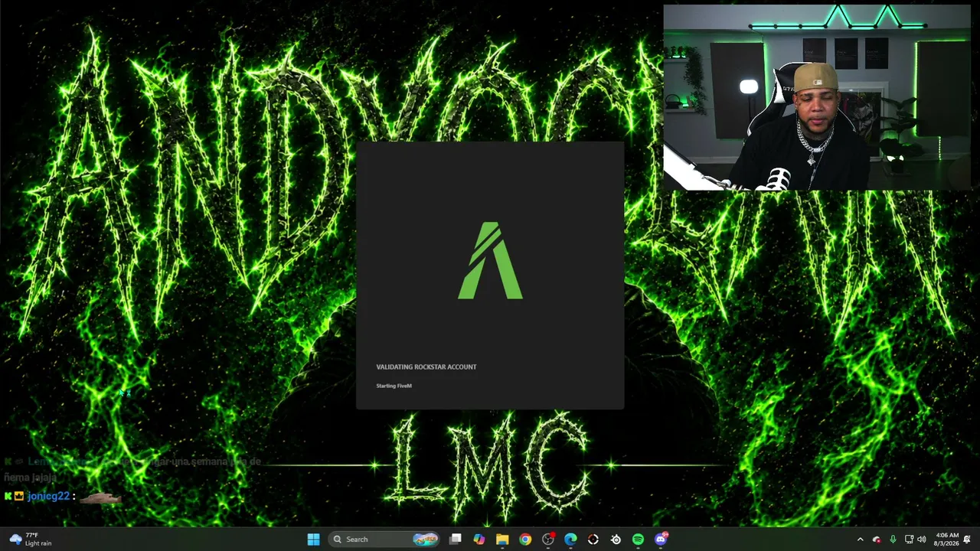The width and height of the screenshot is (980, 551).
Task: Open the clock showing 4:06 AM
Action: coord(947,540)
